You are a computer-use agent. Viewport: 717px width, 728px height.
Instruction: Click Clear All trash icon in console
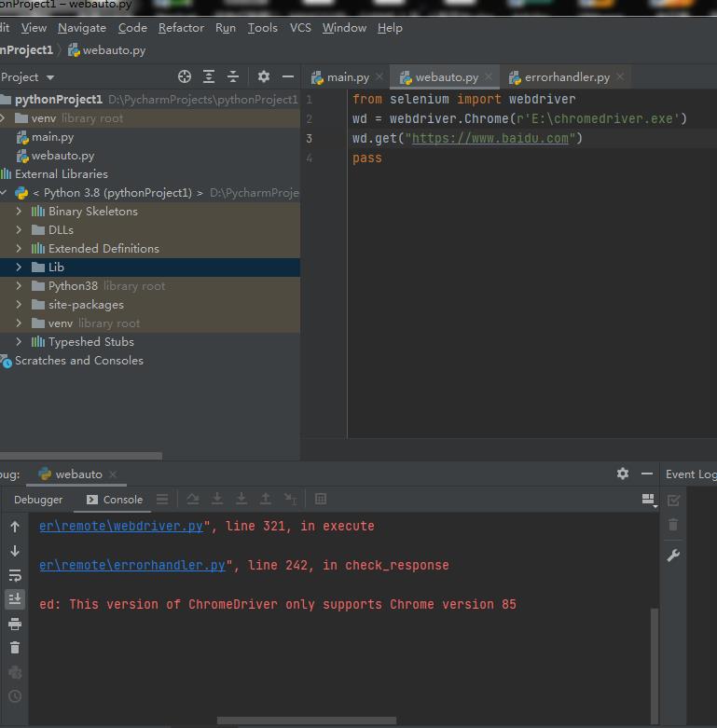[15, 648]
